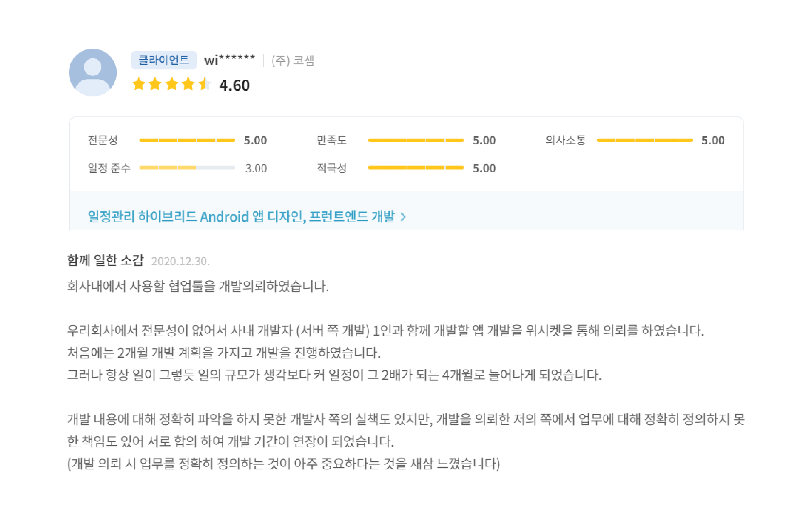Click the half-filled fifth star
Viewport: 812px width, 527px height.
coord(205,84)
